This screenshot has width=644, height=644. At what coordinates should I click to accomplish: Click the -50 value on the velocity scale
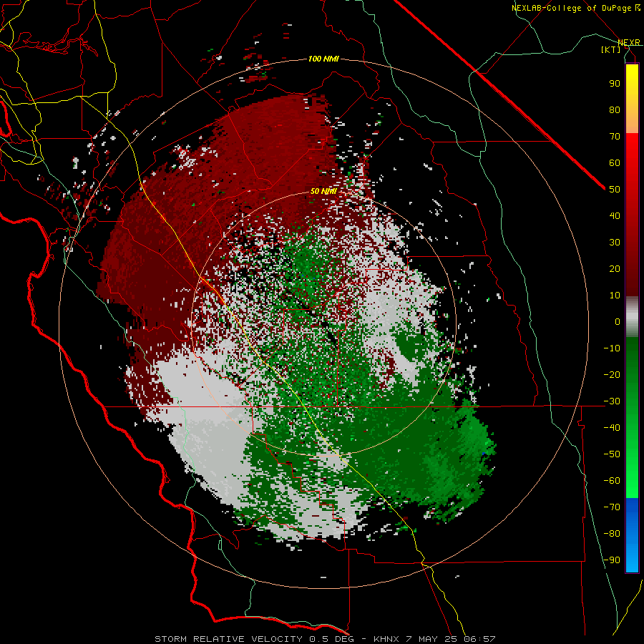tap(612, 454)
